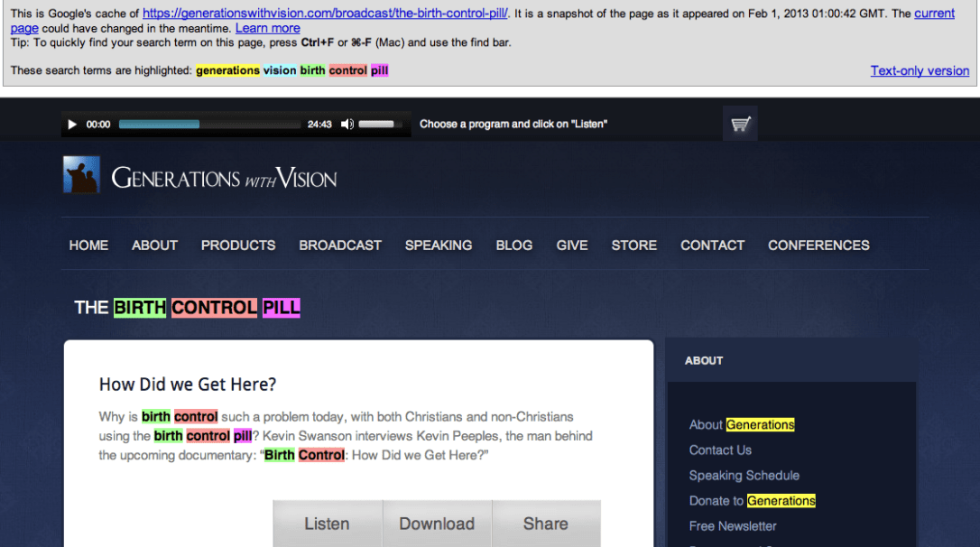Click the Download button
Screen dimensions: 980x547
point(437,524)
